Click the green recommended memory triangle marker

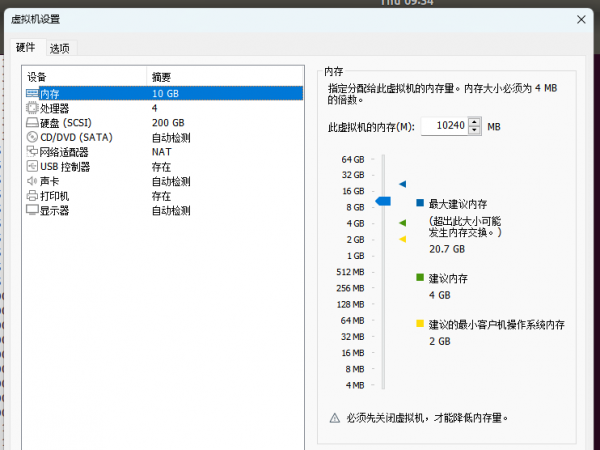pos(402,223)
